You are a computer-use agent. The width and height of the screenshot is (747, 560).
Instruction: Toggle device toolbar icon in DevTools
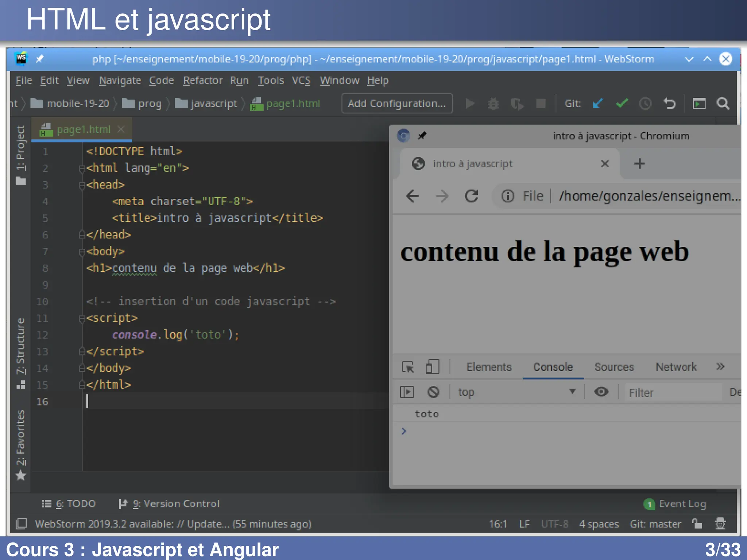[432, 367]
